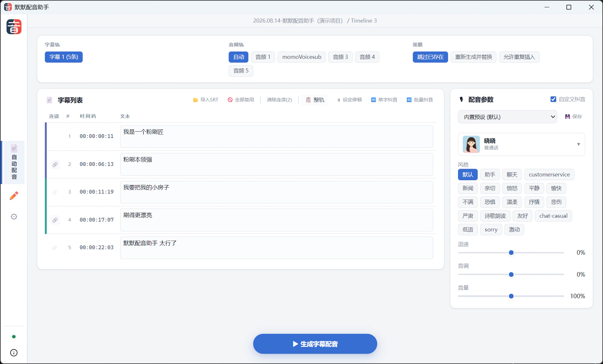The image size is (603, 364).
Task: Click the title bar app icon
Action: (x=8, y=7)
